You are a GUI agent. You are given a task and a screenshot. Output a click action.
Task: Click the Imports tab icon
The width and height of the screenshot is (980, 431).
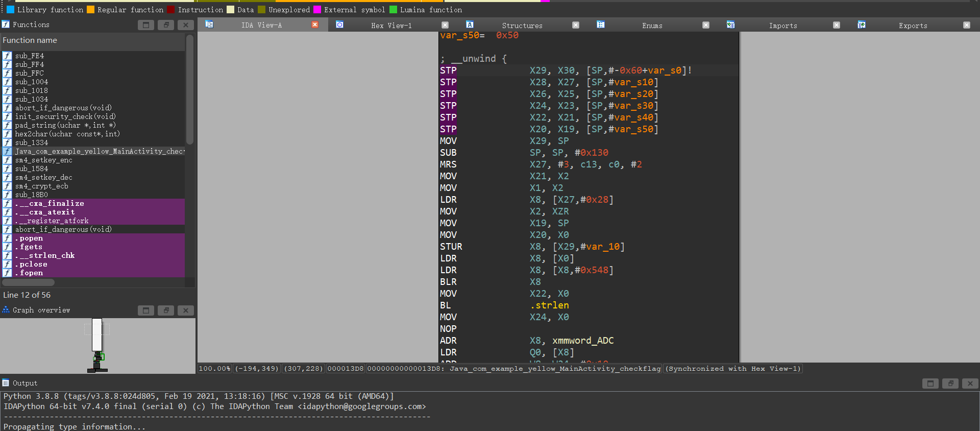pos(730,25)
